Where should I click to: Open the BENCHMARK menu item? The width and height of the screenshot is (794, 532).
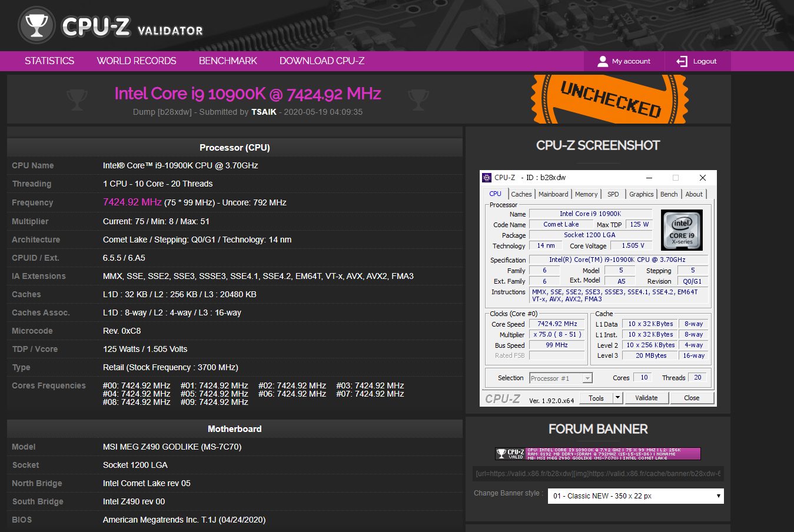228,61
